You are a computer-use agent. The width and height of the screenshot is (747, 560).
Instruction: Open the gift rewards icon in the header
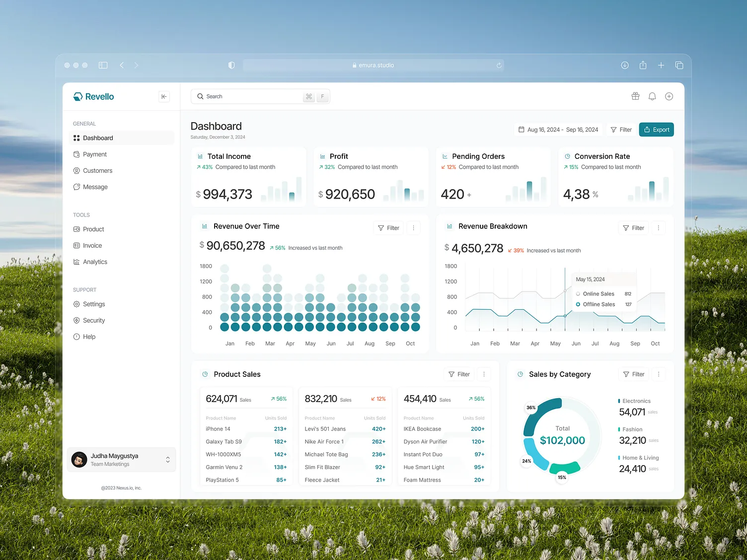pyautogui.click(x=635, y=96)
